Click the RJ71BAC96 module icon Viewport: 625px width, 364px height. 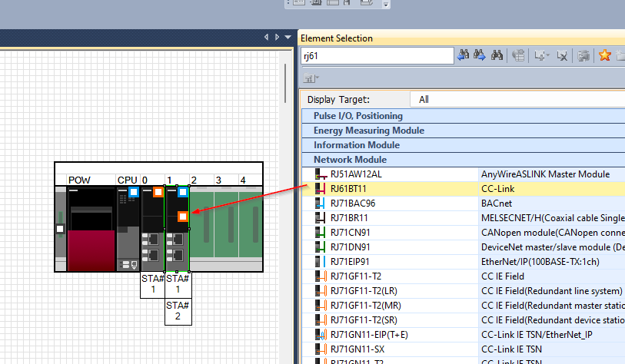(x=321, y=204)
